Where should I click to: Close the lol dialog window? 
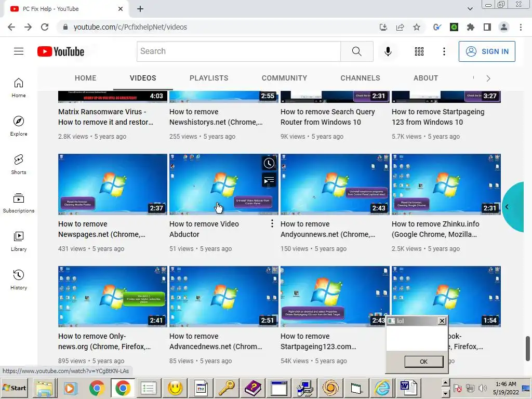point(442,321)
